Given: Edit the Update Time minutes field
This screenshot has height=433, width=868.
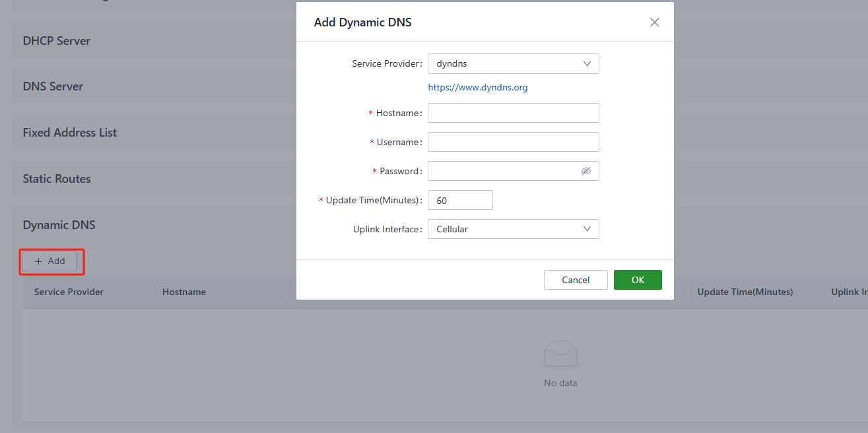Looking at the screenshot, I should click(x=460, y=200).
